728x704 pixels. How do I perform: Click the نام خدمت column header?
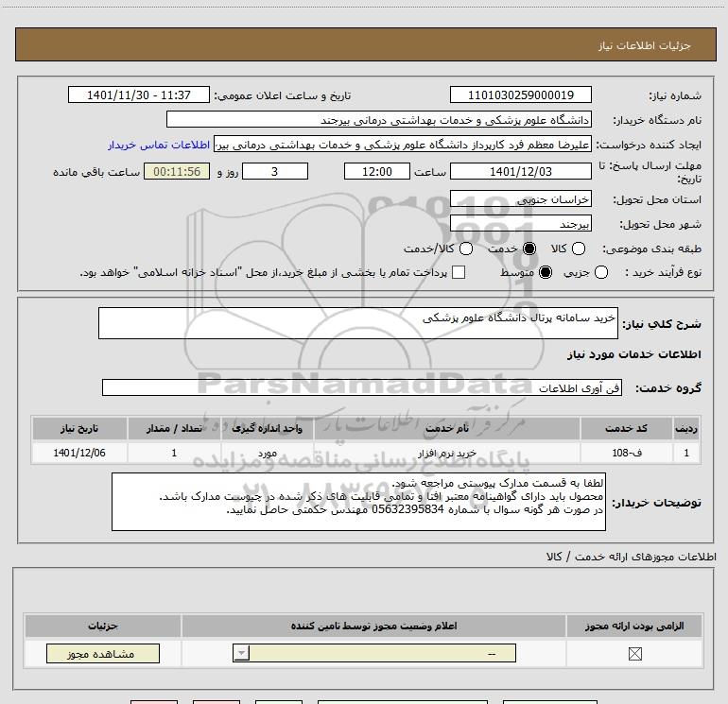[x=446, y=428]
